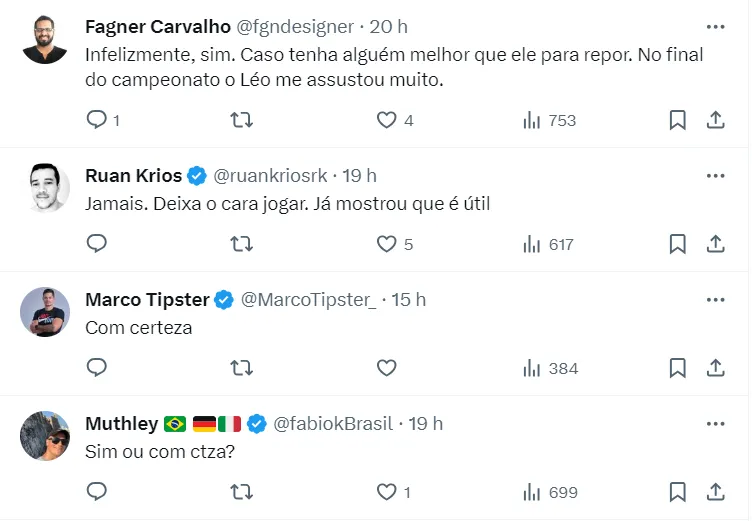View 617 views analytics on Ruan's tweet

549,244
